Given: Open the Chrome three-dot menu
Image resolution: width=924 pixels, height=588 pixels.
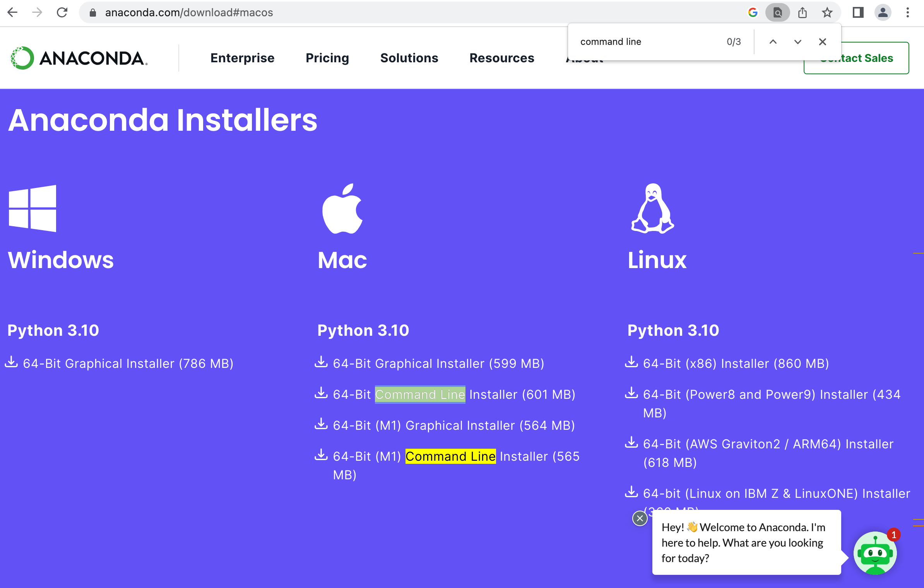Looking at the screenshot, I should click(x=907, y=13).
